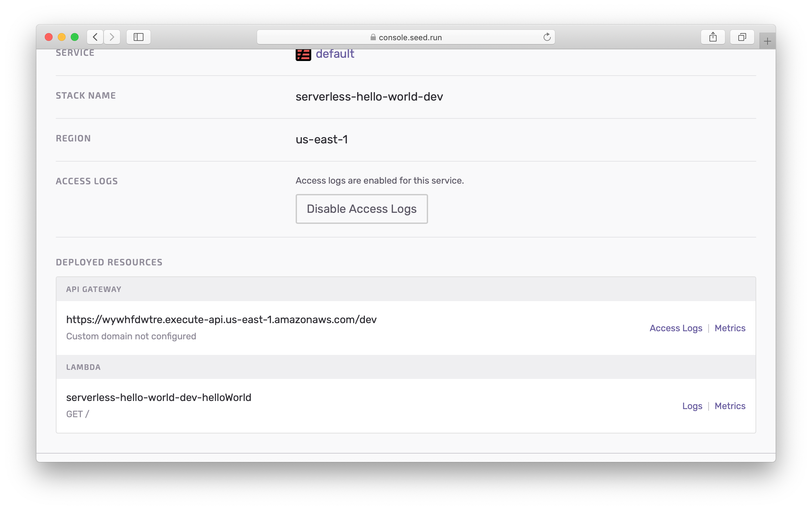Open the default service link
Screen dimensions: 812x510
coord(335,54)
